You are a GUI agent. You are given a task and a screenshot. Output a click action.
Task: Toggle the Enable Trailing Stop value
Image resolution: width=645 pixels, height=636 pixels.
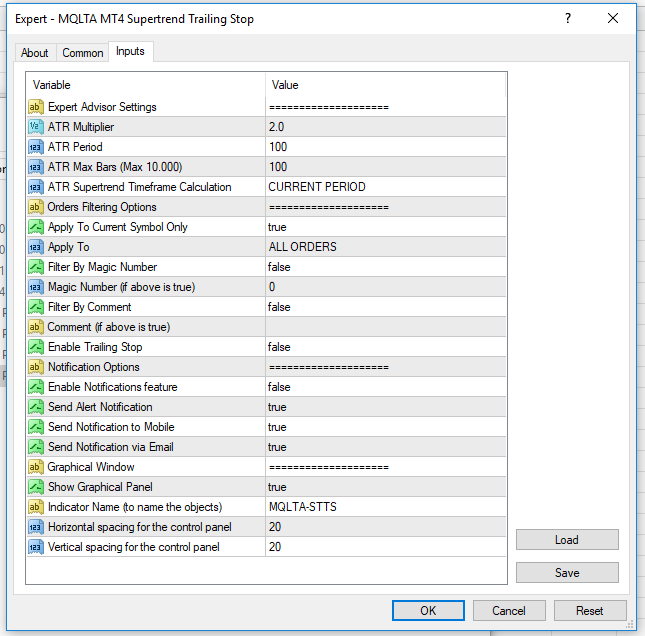(x=386, y=347)
